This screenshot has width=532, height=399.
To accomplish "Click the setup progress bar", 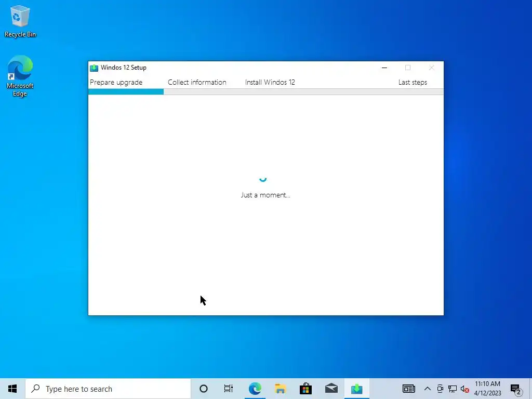I will coord(265,91).
